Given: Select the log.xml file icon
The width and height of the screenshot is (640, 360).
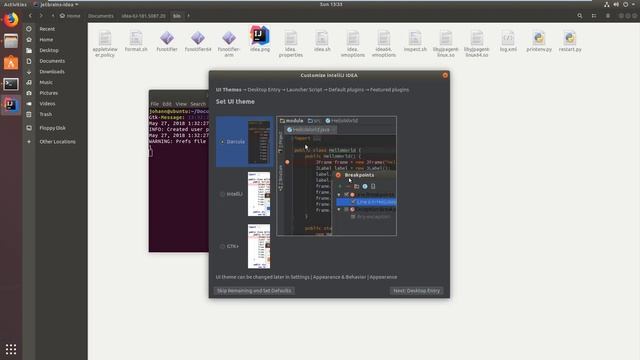Looking at the screenshot, I should [x=508, y=41].
